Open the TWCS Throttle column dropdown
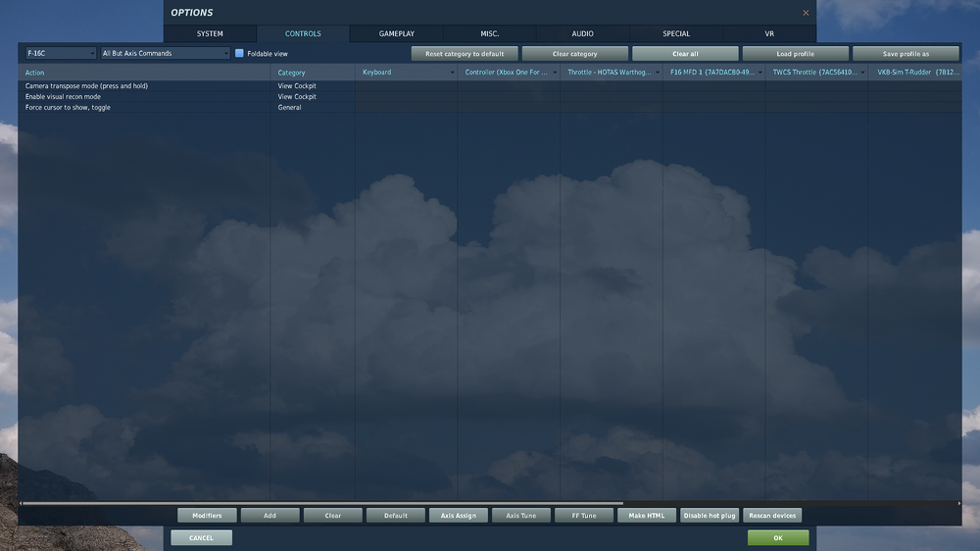Image resolution: width=980 pixels, height=551 pixels. pos(862,73)
